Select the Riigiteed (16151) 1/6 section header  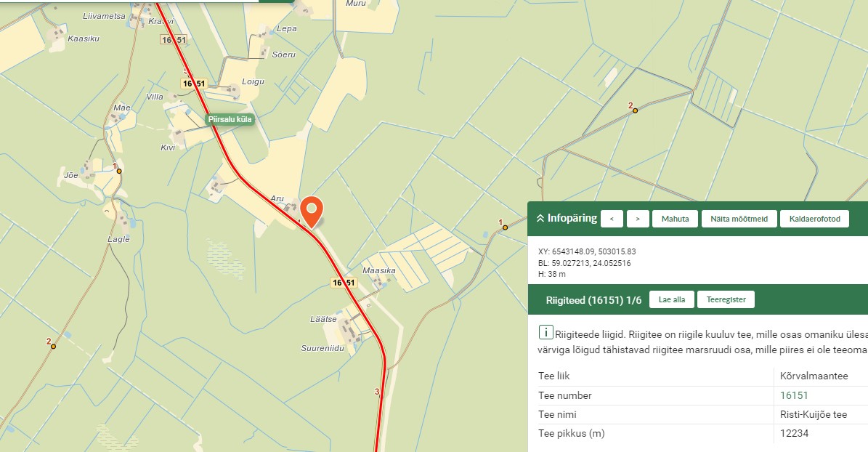(589, 299)
